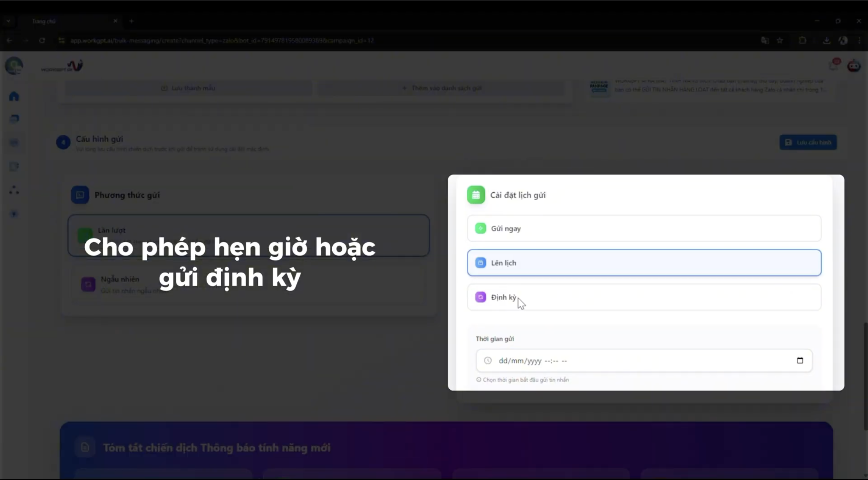
Task: Select the Lần lượt sending method
Action: point(249,236)
